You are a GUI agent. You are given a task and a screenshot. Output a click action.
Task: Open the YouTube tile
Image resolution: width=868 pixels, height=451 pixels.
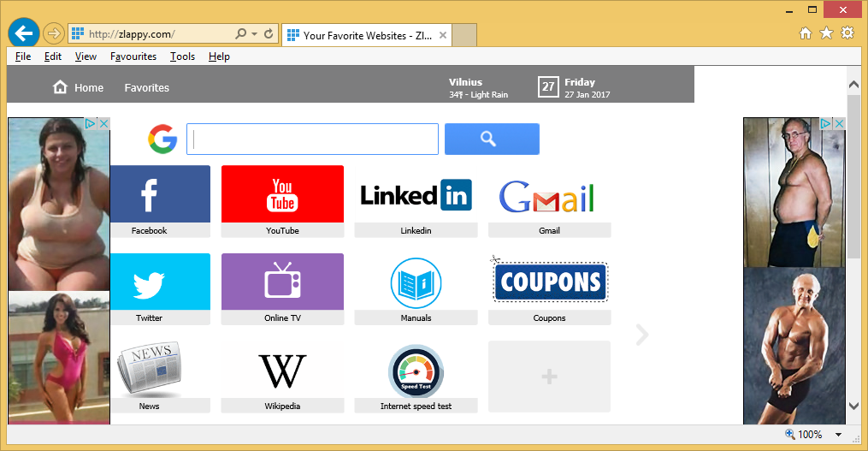point(282,201)
